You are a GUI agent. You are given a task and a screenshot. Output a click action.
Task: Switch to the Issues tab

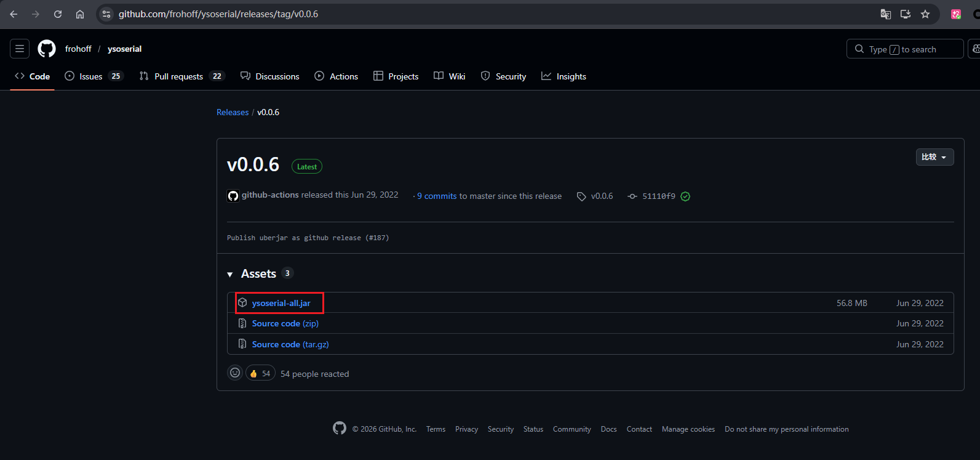[94, 76]
